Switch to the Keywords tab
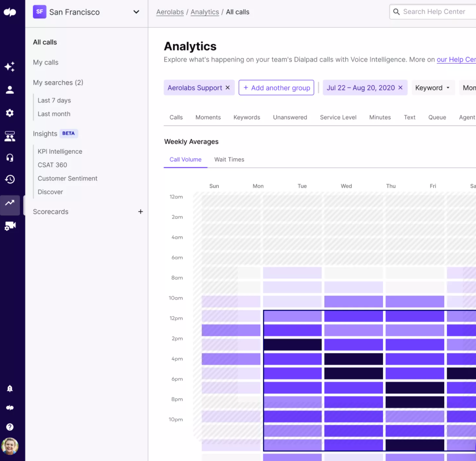 pos(247,117)
